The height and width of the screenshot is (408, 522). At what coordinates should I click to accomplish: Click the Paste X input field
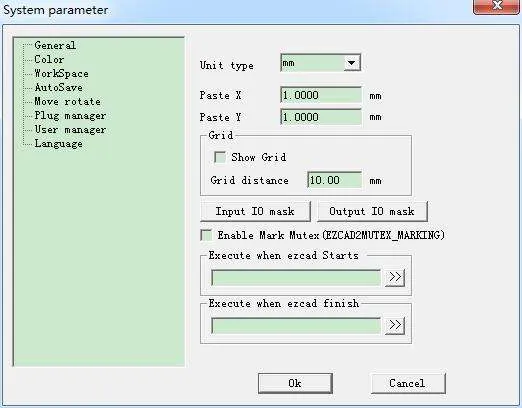[x=321, y=95]
